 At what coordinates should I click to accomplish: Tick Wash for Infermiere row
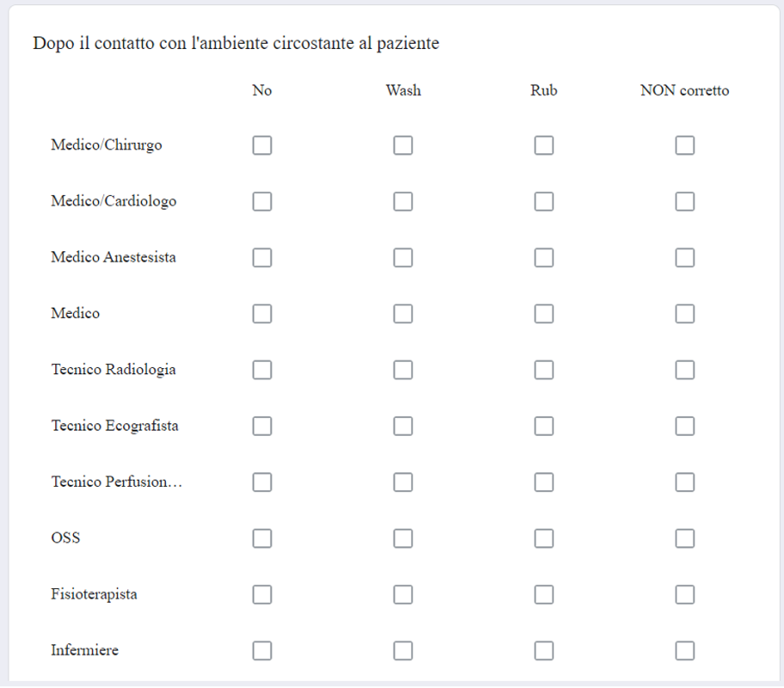pos(403,651)
